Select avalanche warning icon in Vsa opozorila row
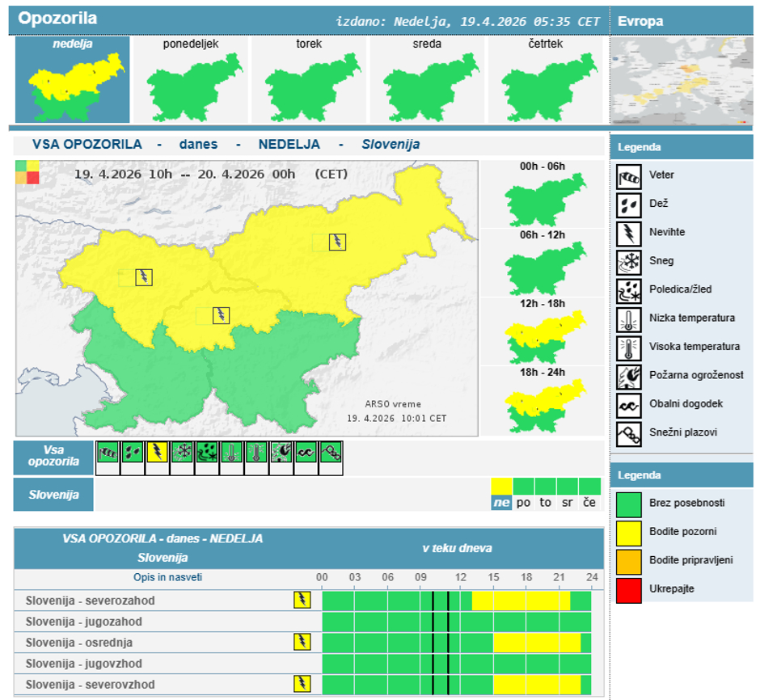760x700 pixels. [x=330, y=453]
